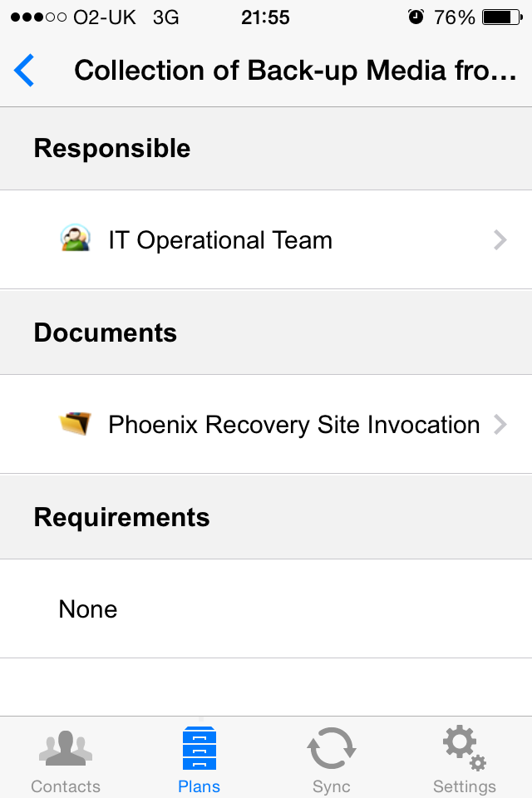This screenshot has height=798, width=532.
Task: Tap the None requirements row
Action: tap(266, 608)
